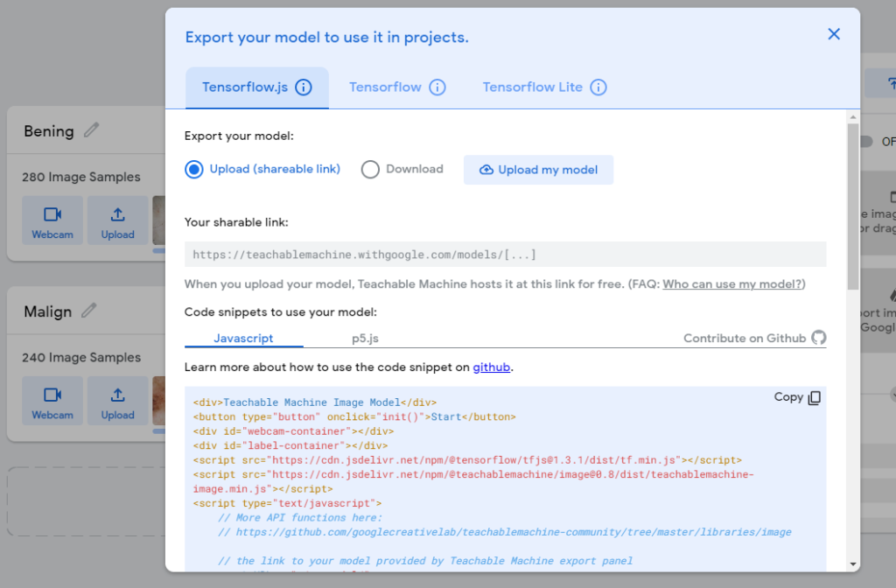The image size is (896, 588).
Task: Click Upload button in Malign class
Action: tap(118, 401)
